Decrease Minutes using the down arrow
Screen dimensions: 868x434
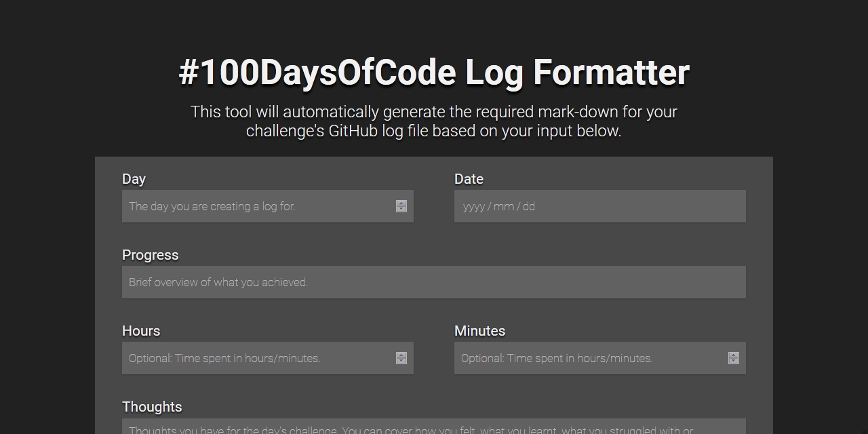tap(734, 361)
